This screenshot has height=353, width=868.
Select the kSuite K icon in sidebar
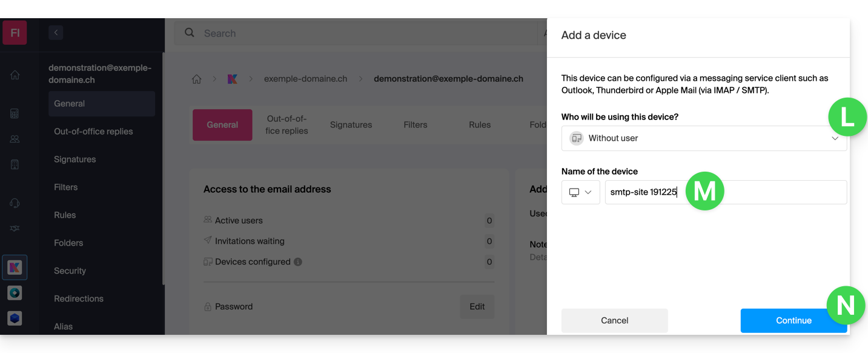click(x=15, y=267)
